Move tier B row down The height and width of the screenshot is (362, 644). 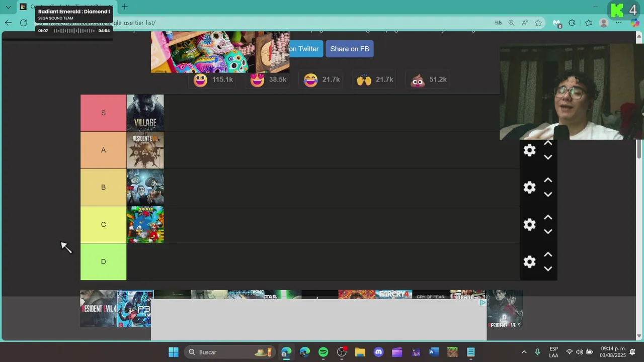(548, 195)
